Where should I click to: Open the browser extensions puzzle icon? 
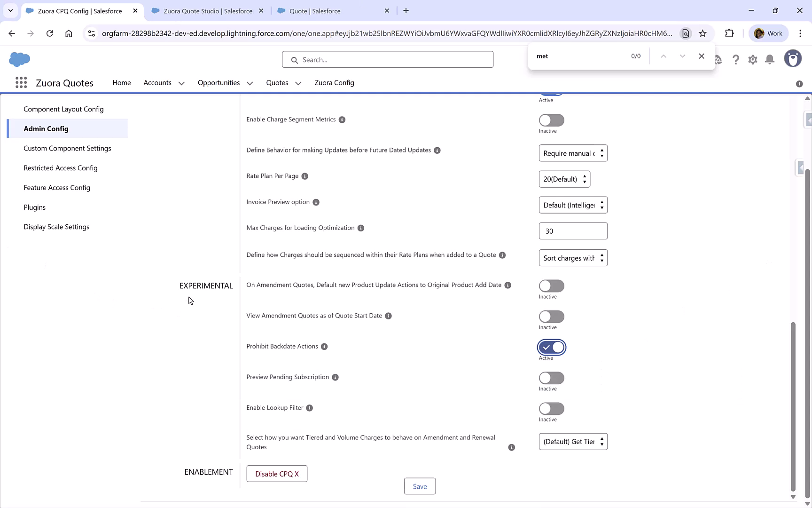tap(730, 33)
